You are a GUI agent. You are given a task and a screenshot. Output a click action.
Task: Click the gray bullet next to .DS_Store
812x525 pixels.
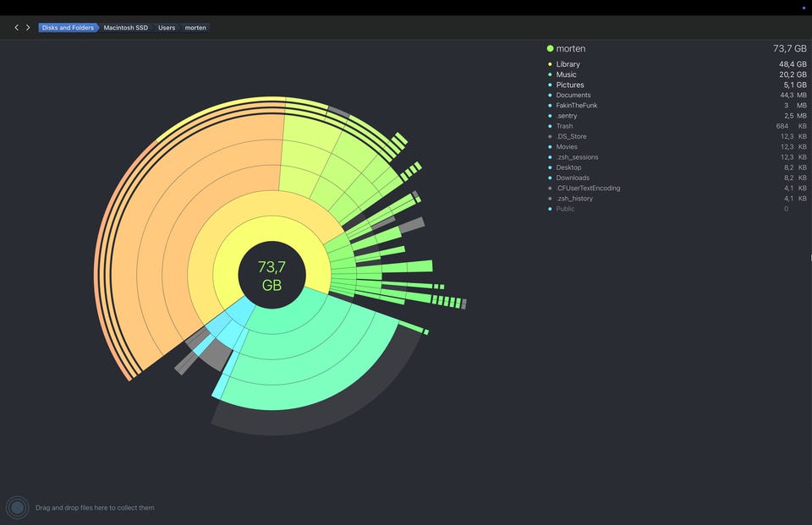[550, 137]
